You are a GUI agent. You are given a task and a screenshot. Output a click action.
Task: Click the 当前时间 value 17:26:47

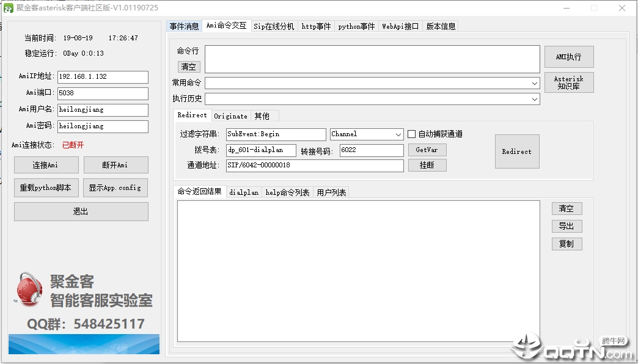tap(123, 38)
